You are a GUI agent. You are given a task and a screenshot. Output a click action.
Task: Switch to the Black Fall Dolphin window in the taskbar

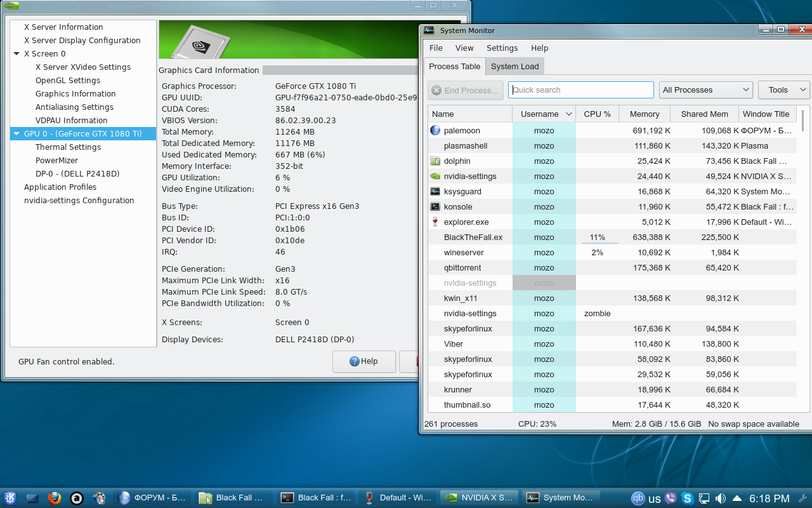pos(234,498)
